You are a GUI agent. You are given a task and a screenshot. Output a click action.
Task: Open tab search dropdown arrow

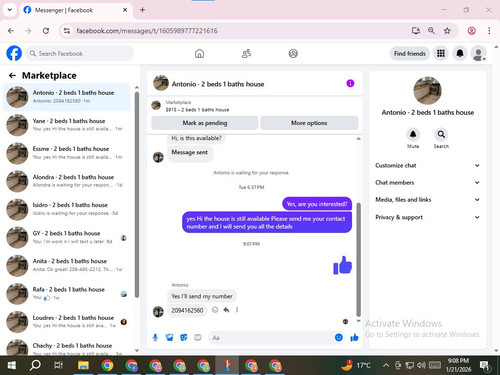point(10,10)
